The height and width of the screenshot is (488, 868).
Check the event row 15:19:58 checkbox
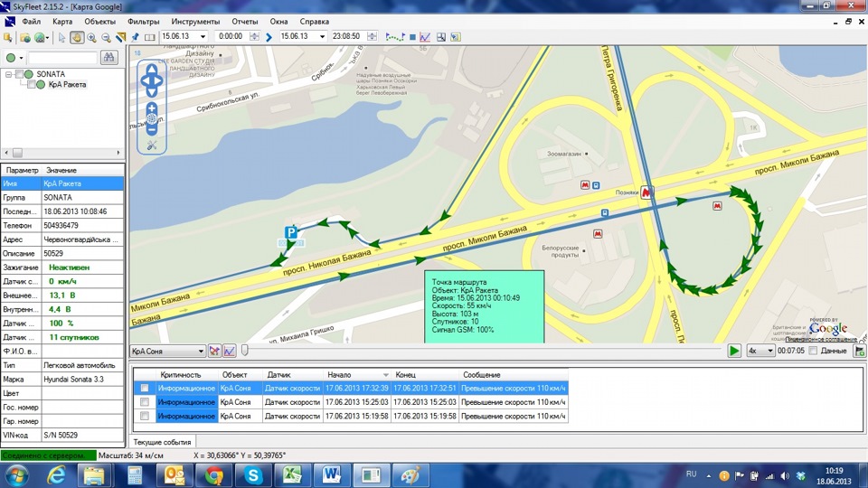(x=145, y=416)
